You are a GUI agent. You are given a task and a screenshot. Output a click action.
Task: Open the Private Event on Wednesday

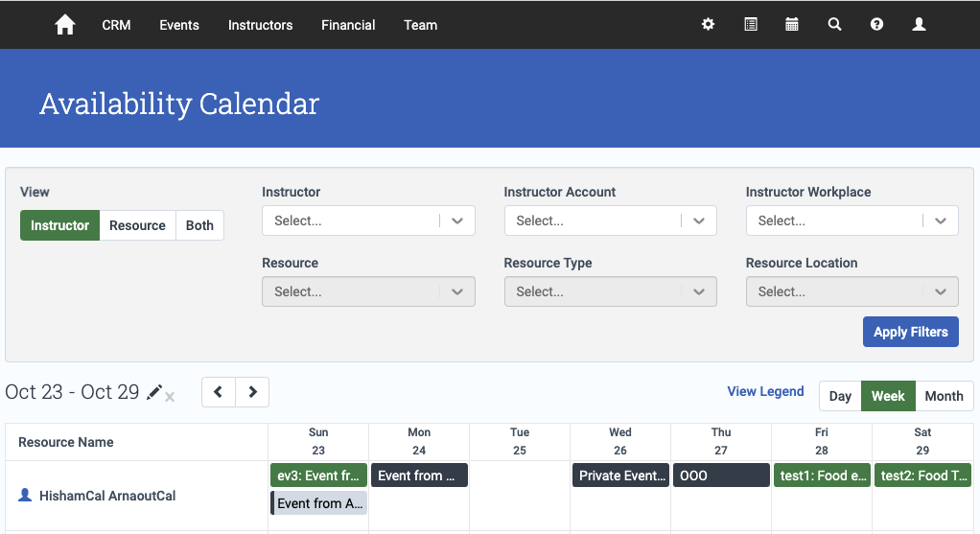[620, 476]
